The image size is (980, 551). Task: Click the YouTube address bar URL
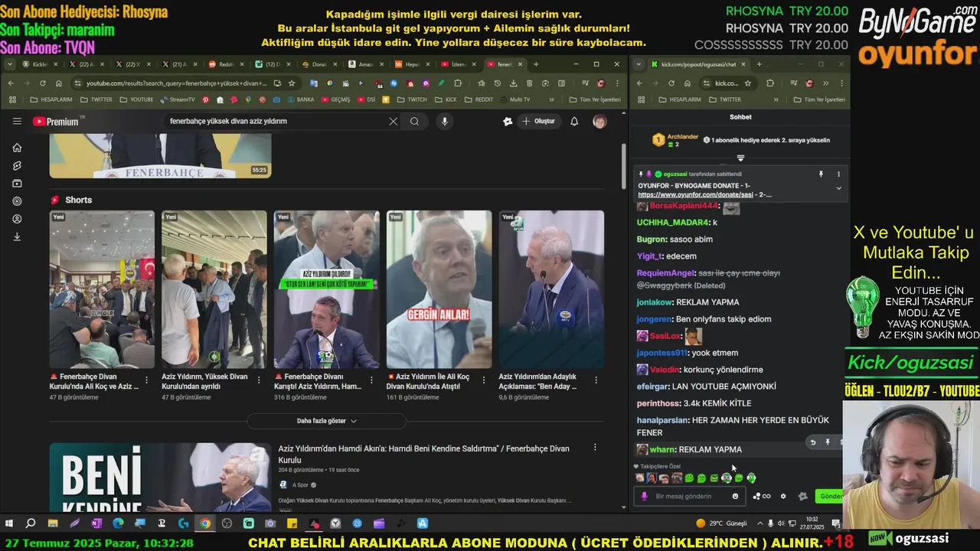176,83
